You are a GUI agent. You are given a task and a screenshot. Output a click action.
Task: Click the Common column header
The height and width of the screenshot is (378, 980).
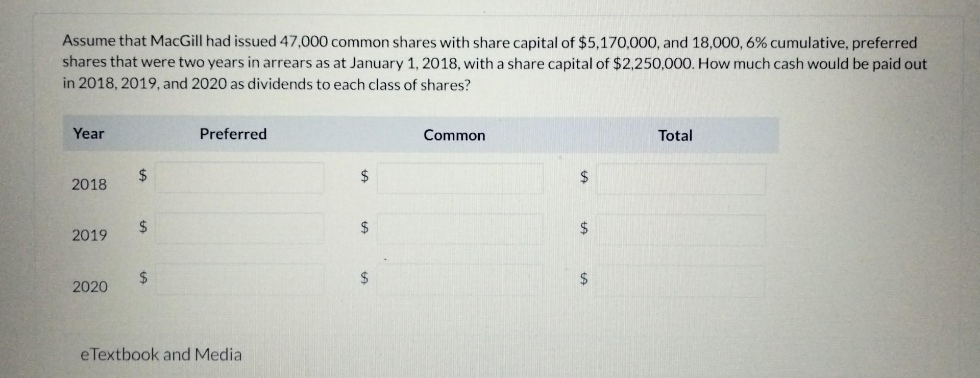pos(454,135)
